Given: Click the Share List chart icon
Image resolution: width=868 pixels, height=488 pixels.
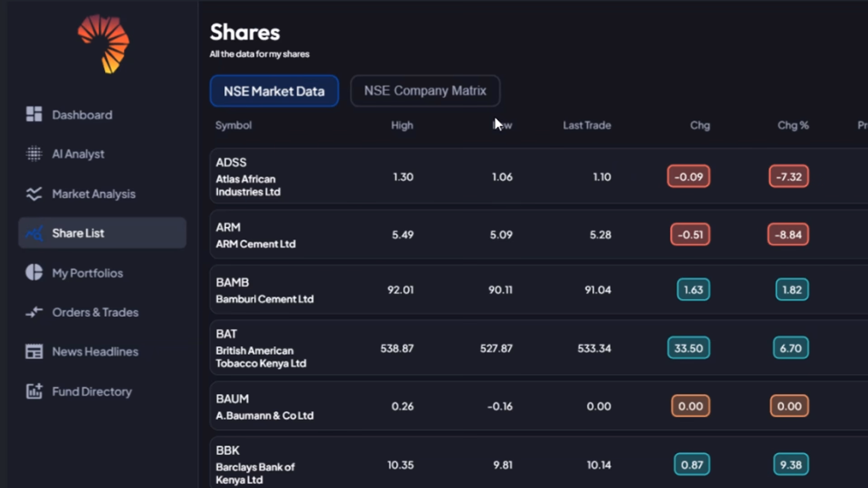Looking at the screenshot, I should 34,233.
